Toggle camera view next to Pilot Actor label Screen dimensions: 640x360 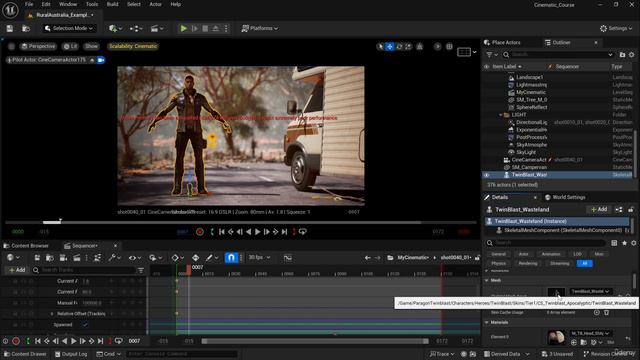(101, 60)
